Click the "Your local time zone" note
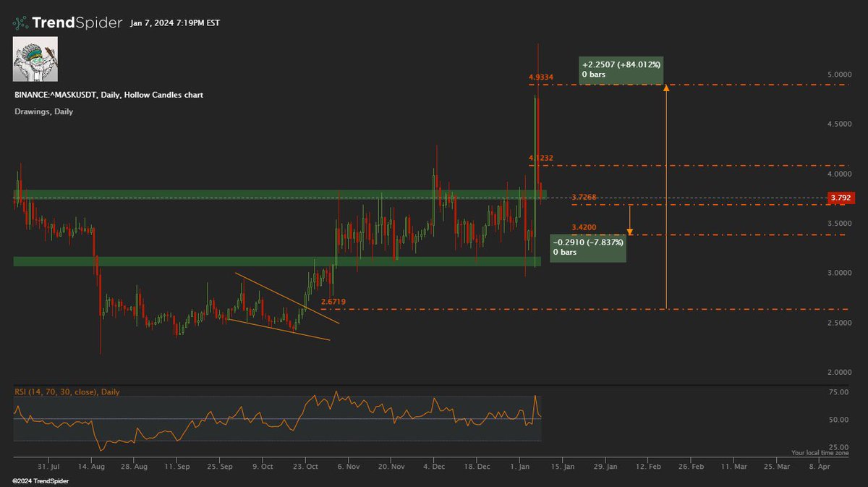Image resolution: width=868 pixels, height=487 pixels. [x=820, y=453]
